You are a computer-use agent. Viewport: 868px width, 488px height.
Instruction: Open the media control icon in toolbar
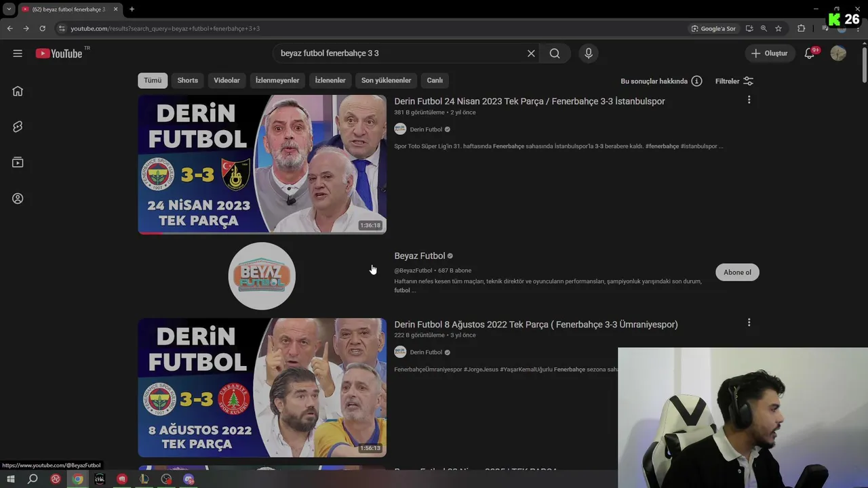825,28
